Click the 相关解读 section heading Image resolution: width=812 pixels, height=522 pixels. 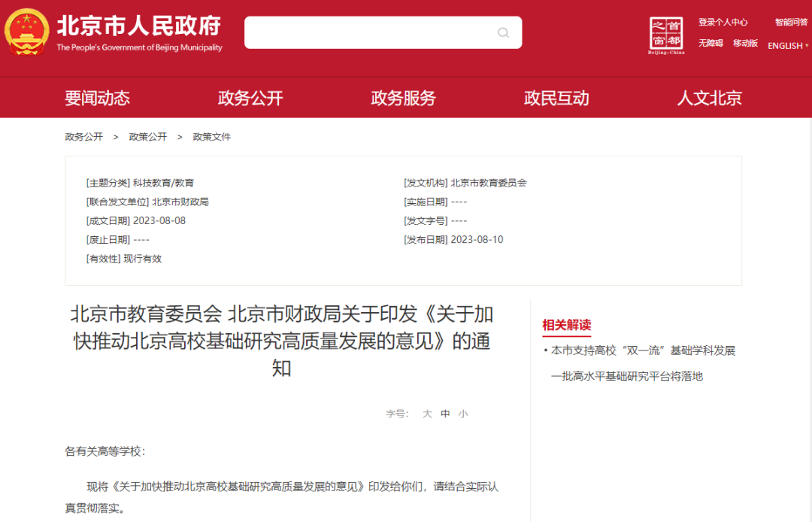pyautogui.click(x=567, y=325)
